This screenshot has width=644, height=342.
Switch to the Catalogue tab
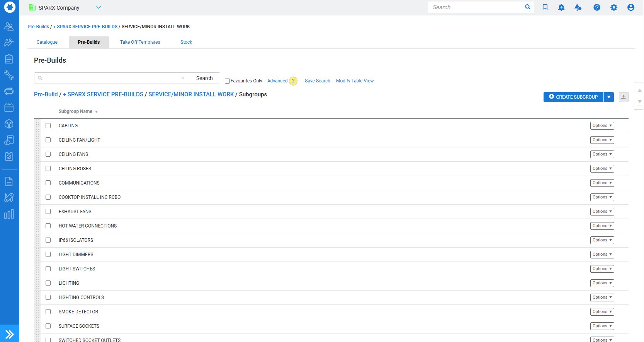coord(47,42)
